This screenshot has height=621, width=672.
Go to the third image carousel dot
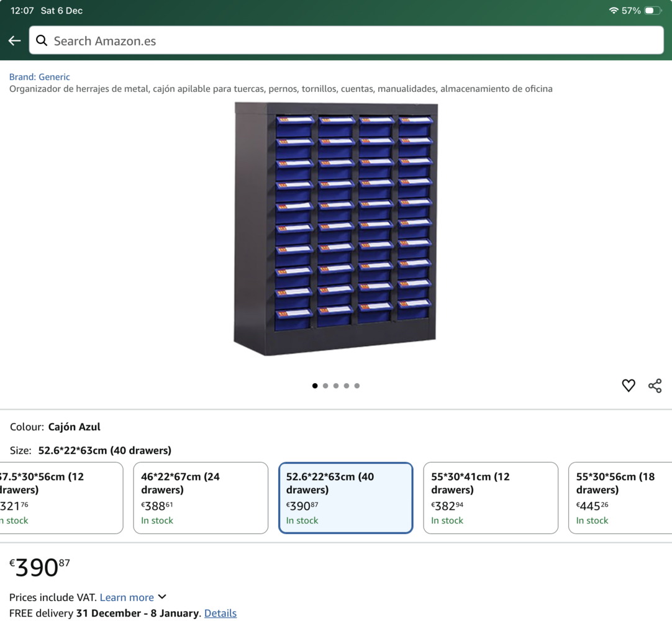tap(336, 386)
